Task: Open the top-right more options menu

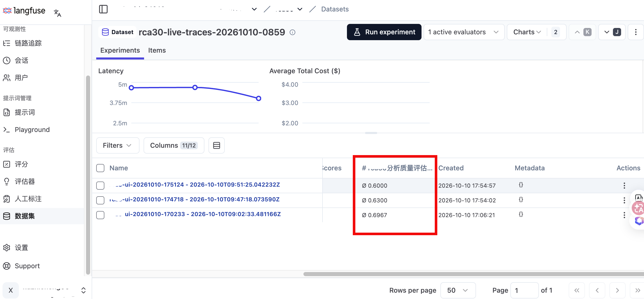Action: tap(636, 32)
